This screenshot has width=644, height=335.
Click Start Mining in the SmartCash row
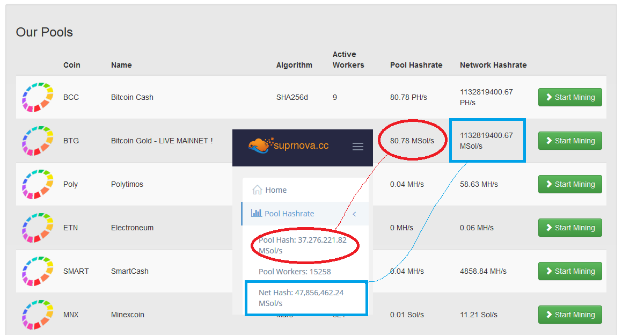coord(570,271)
